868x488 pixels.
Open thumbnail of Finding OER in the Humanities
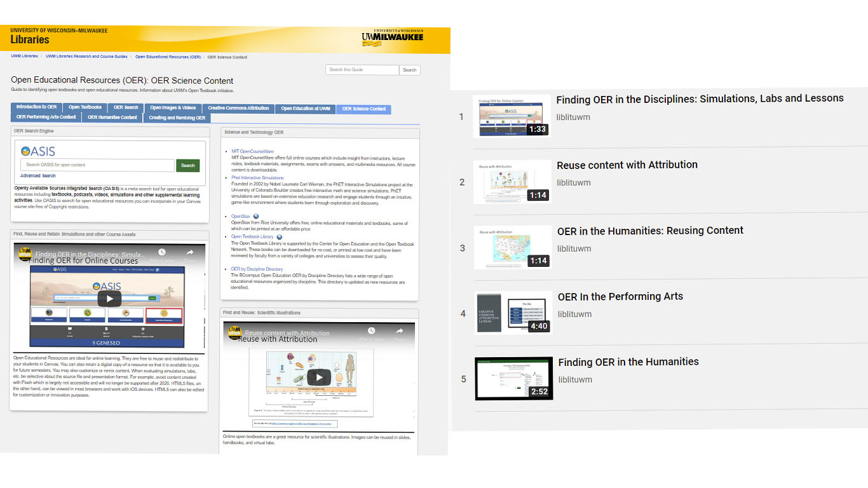[x=514, y=379]
